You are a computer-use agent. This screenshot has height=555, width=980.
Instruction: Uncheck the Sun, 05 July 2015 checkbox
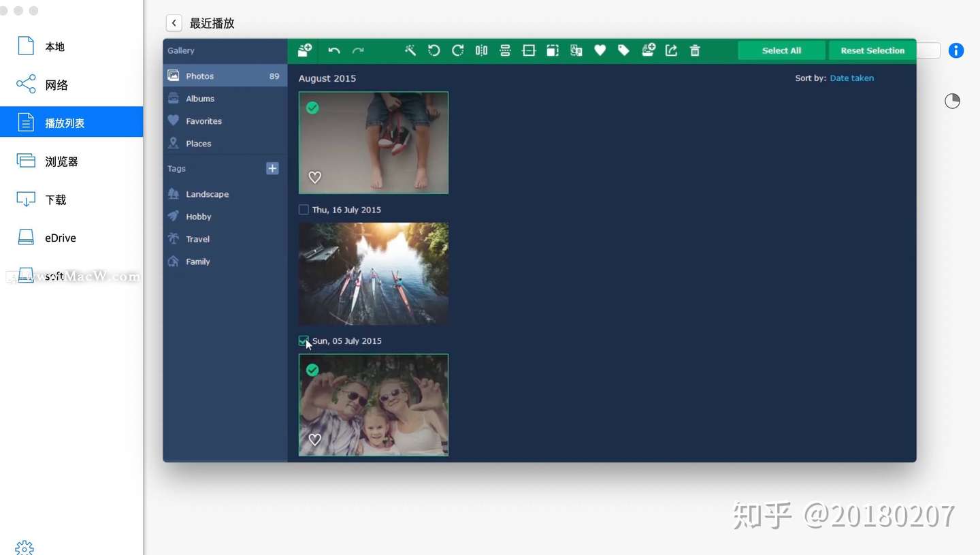[x=304, y=340]
